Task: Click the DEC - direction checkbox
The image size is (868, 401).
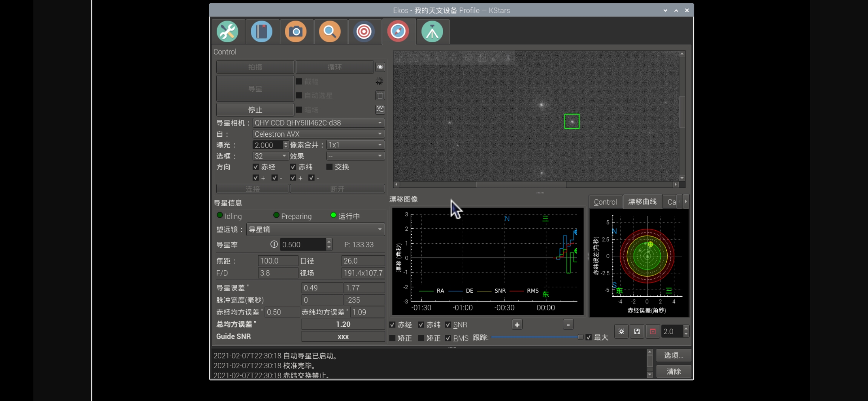Action: (311, 178)
